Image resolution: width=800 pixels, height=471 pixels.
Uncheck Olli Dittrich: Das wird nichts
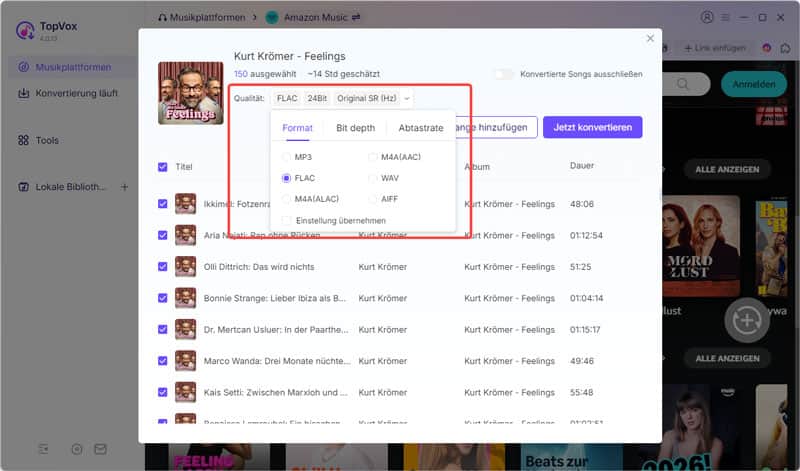click(x=163, y=266)
